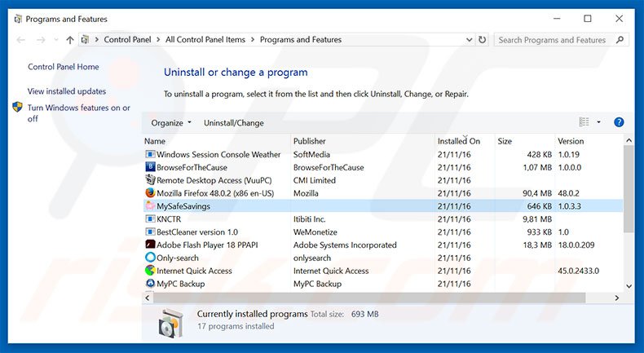Expand the chevron after Control Panel breadcrumb

click(x=158, y=40)
